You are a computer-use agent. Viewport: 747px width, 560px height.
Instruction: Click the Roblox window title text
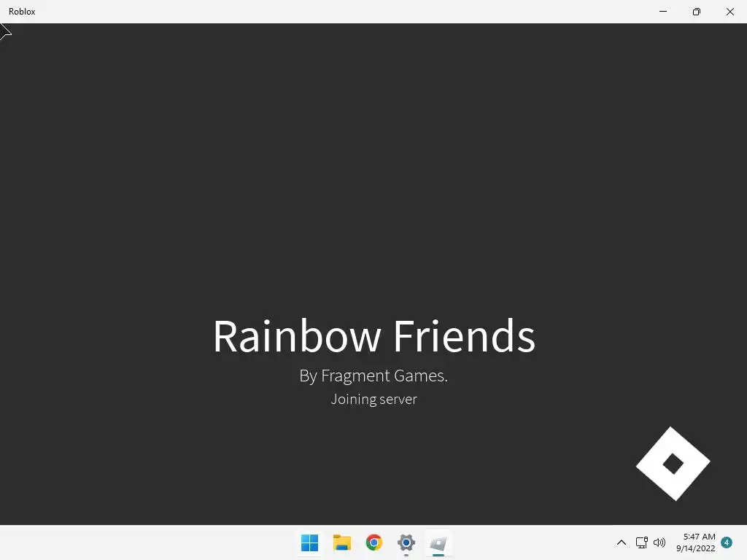click(22, 12)
